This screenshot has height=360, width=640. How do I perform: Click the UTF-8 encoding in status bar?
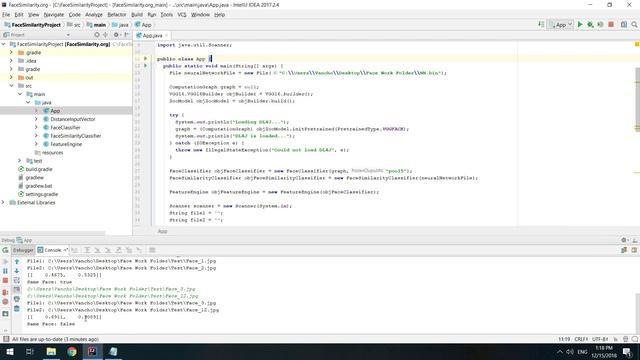click(600, 339)
